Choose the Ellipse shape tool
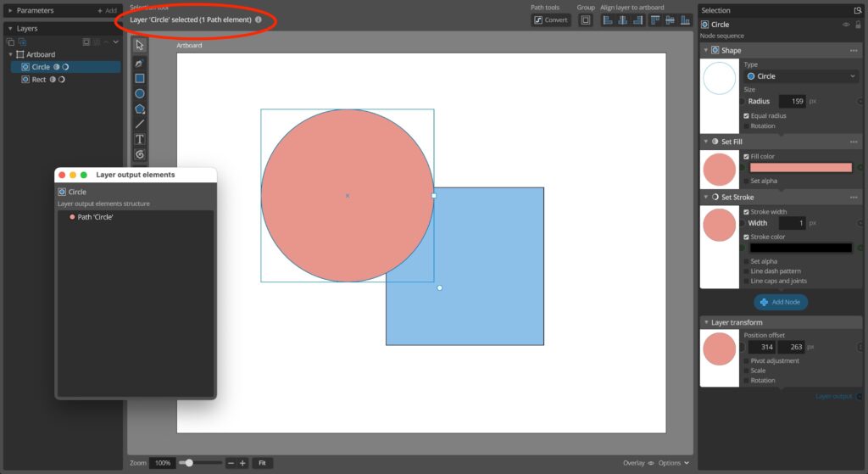This screenshot has width=868, height=474. coord(140,93)
